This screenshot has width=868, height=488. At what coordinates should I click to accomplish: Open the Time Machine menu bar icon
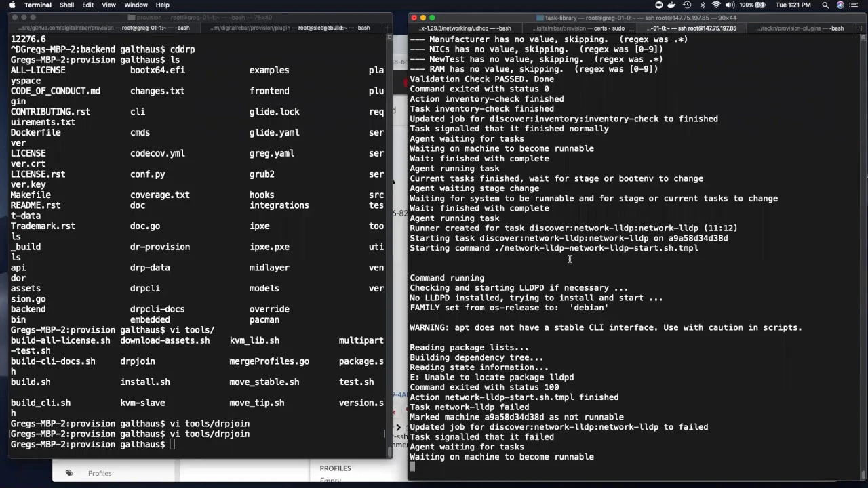[x=686, y=5]
